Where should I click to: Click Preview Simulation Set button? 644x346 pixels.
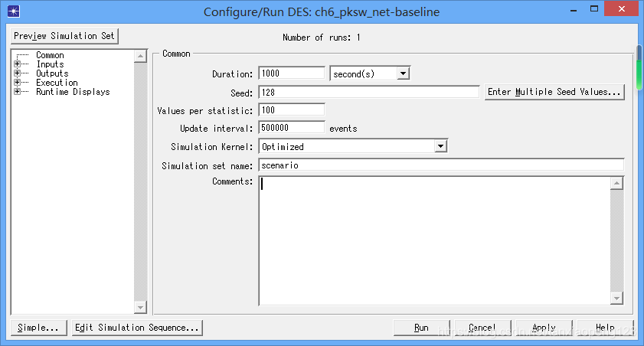pos(64,36)
